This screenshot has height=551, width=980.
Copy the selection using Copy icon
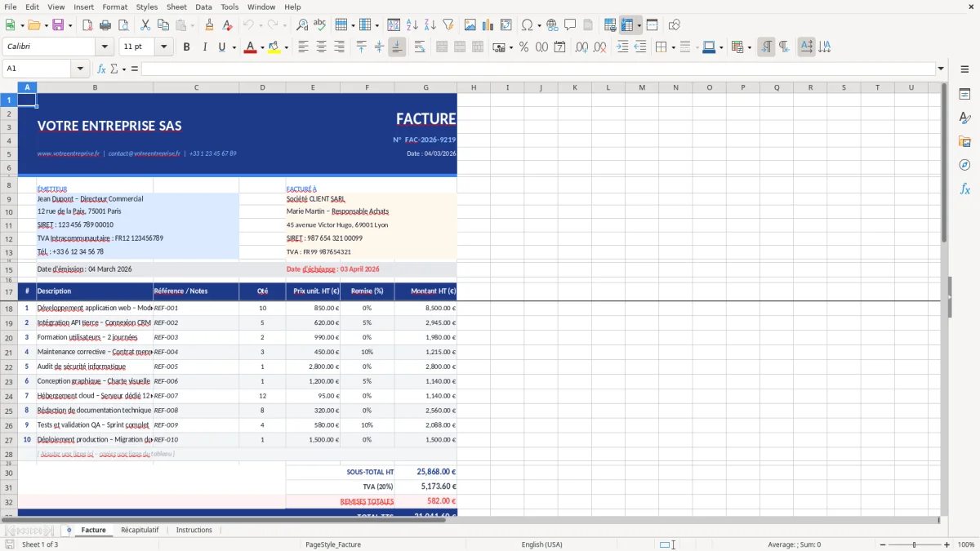pos(163,25)
